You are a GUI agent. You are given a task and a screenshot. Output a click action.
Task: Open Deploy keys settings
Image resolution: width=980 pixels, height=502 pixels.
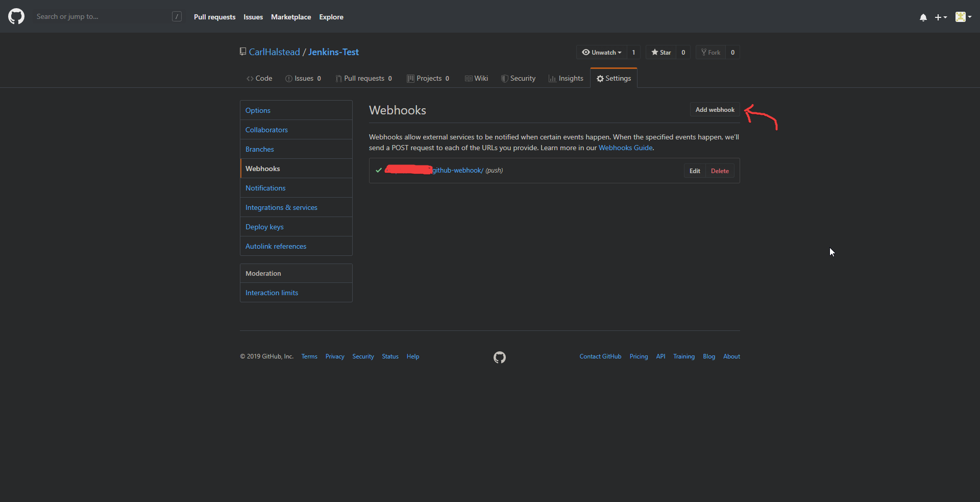click(x=296, y=227)
